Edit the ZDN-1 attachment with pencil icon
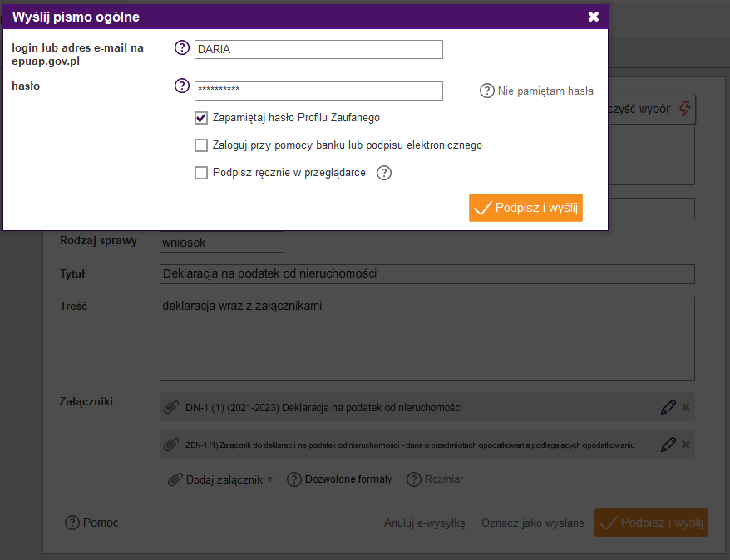 coord(668,445)
